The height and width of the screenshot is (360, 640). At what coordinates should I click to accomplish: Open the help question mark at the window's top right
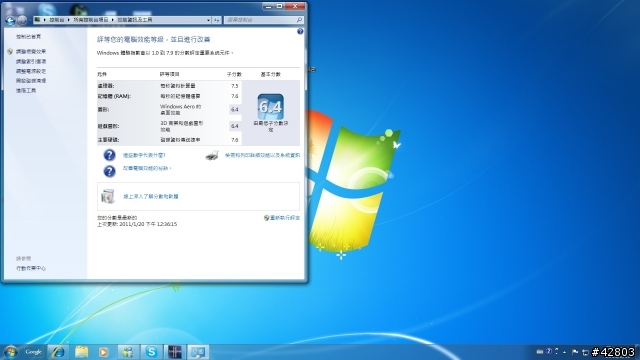coord(300,31)
